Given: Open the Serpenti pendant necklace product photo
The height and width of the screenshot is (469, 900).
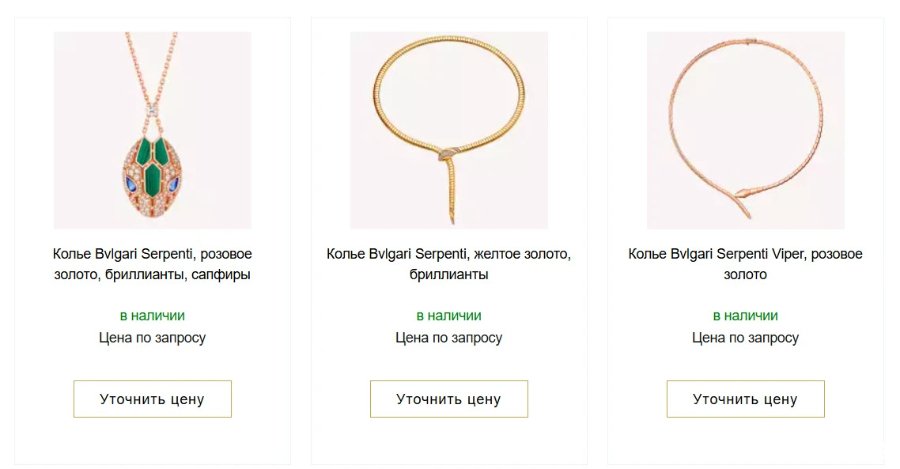Looking at the screenshot, I should [152, 130].
